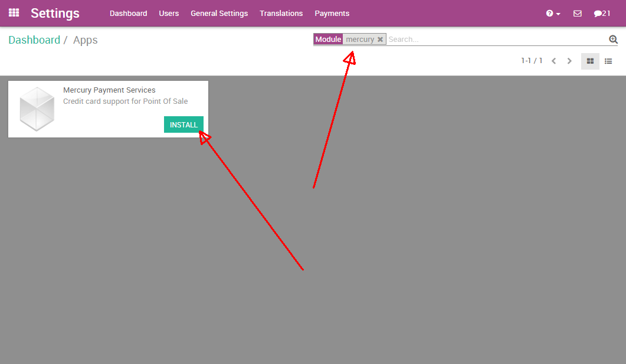This screenshot has width=626, height=364.
Task: Go to previous page of apps
Action: (x=554, y=61)
